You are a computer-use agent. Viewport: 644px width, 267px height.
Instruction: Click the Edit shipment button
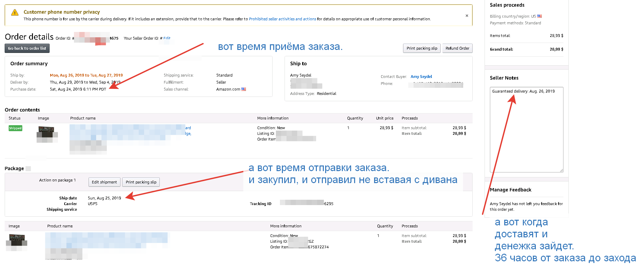104,182
